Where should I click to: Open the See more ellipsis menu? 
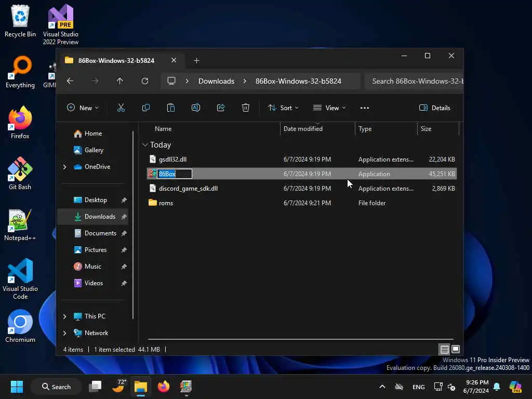pos(364,108)
